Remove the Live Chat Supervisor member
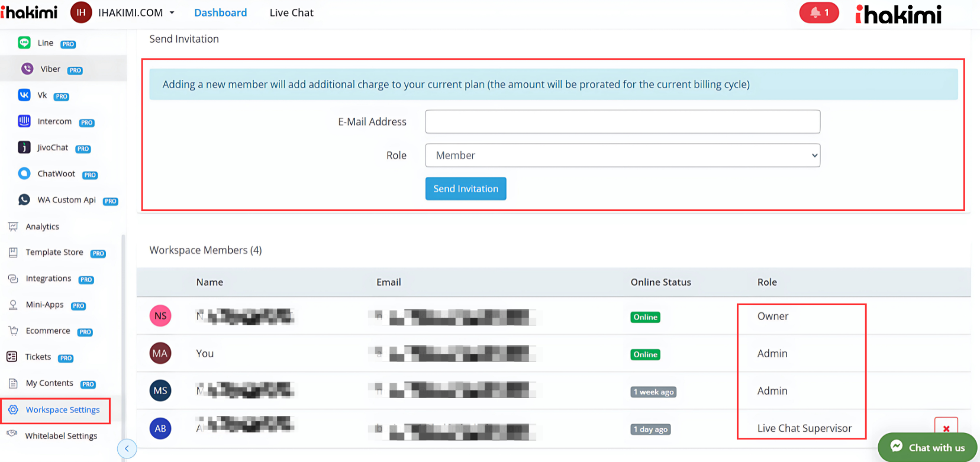980x462 pixels. pyautogui.click(x=946, y=428)
